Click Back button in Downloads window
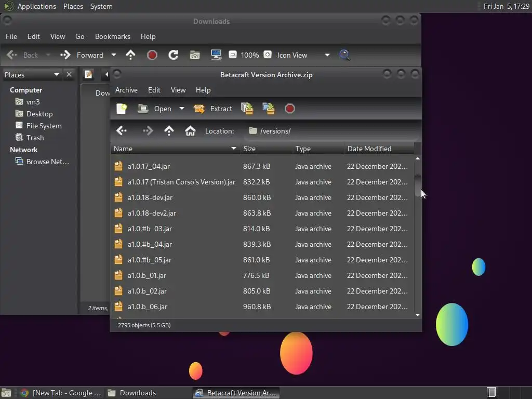Viewport: 532px width, 399px height. tap(22, 55)
